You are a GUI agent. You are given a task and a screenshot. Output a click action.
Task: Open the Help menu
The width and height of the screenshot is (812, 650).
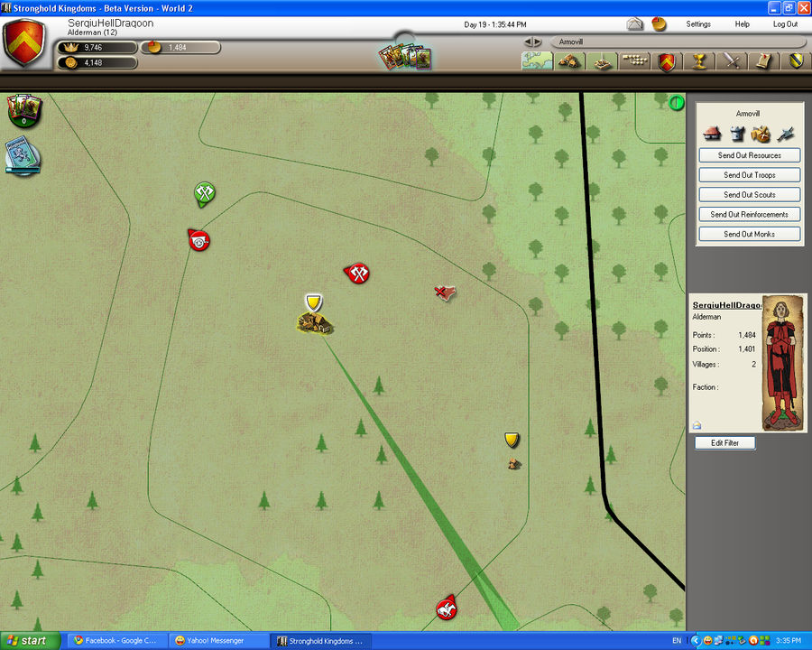tap(743, 23)
